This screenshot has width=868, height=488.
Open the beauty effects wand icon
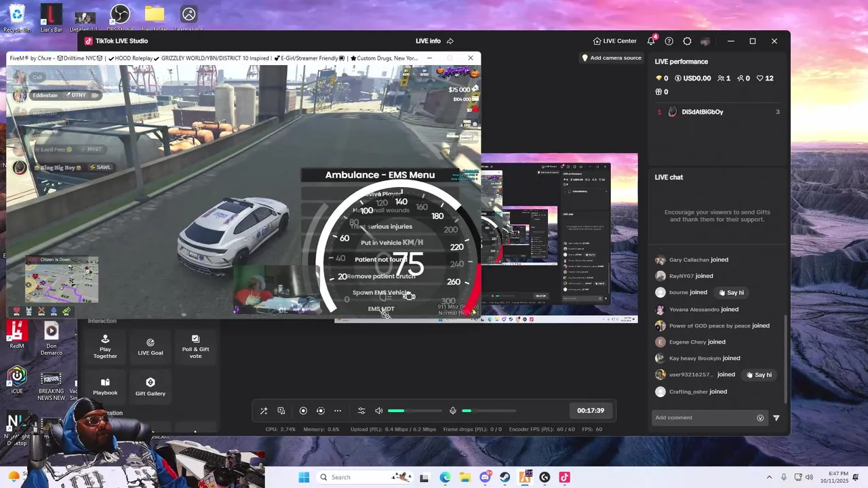tap(264, 411)
